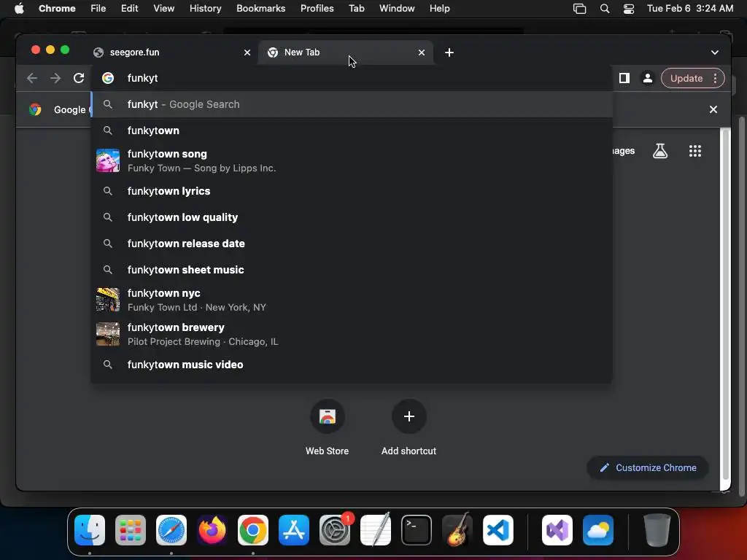Image resolution: width=747 pixels, height=560 pixels.
Task: Click the Google G icon in omnibox
Action: click(x=108, y=78)
